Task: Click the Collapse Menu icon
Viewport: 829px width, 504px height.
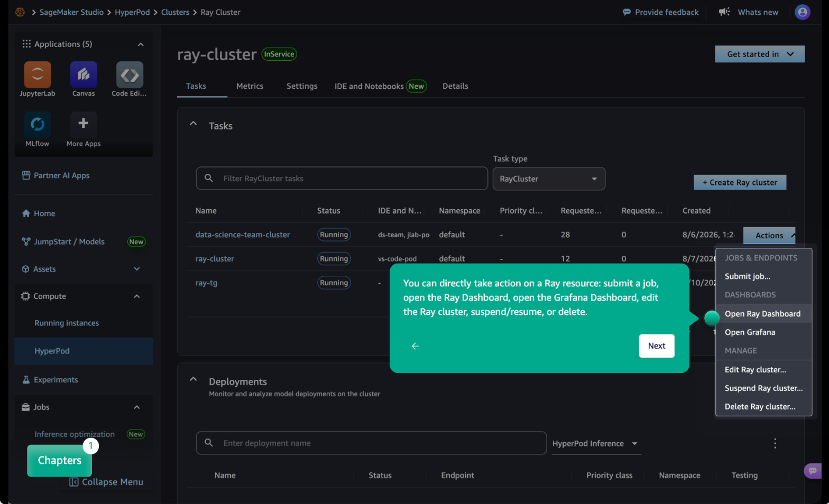Action: pos(74,482)
